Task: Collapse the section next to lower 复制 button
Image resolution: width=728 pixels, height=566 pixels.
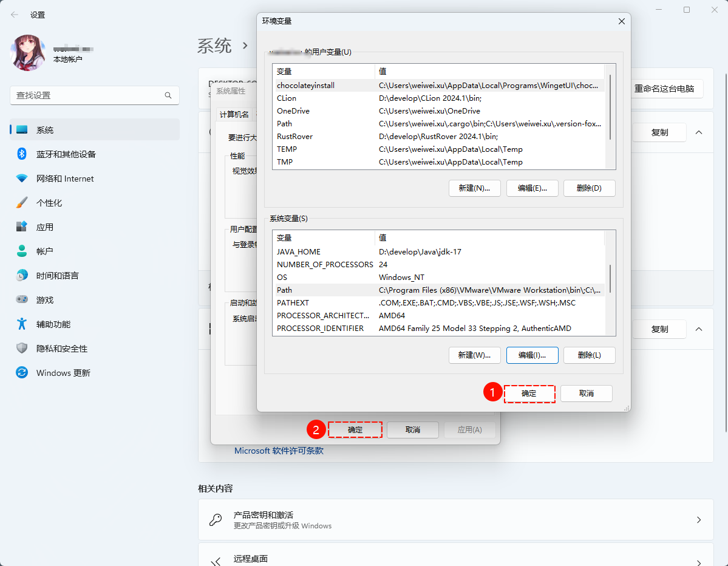Action: coord(699,329)
